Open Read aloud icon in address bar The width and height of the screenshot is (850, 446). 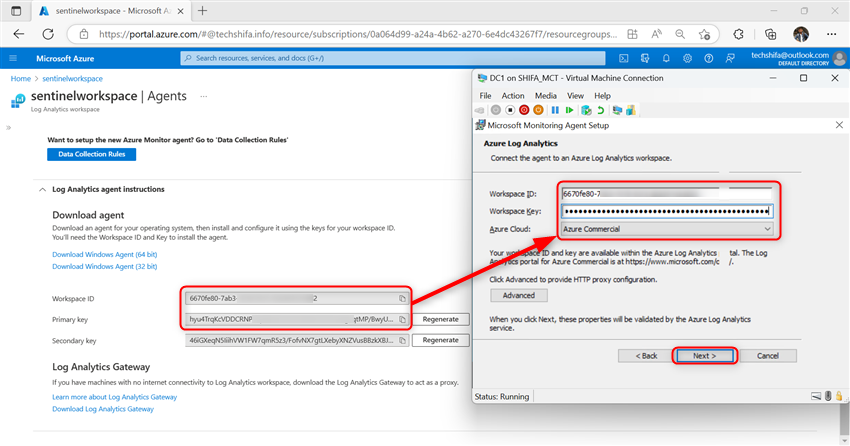[656, 34]
